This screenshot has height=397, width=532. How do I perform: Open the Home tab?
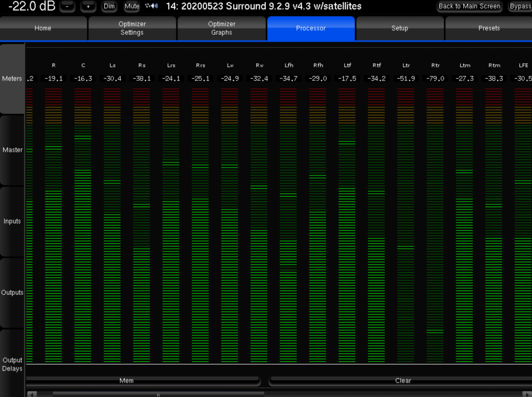(43, 28)
